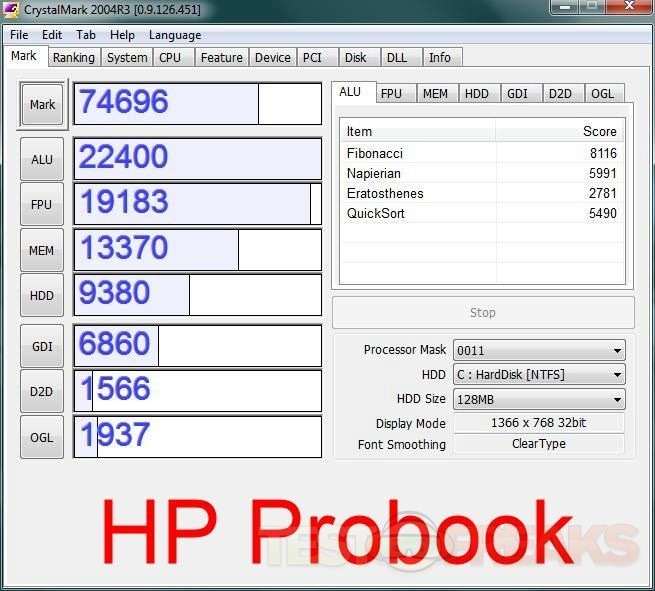Open the Language menu
Screen dimensions: 655x591
[x=175, y=35]
